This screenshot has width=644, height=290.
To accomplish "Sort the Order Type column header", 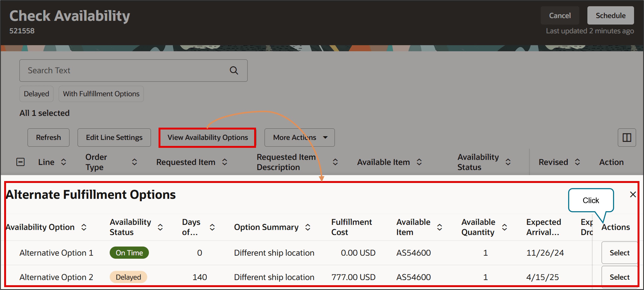I will click(x=134, y=162).
